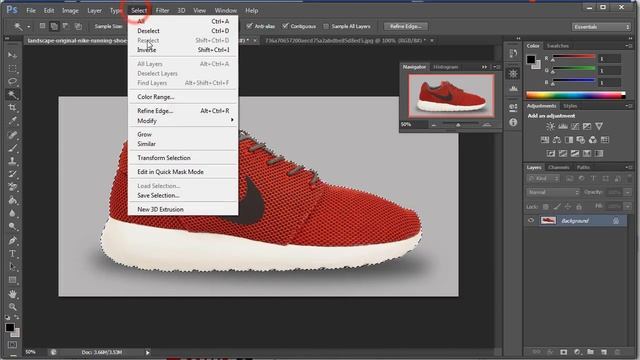Viewport: 640px width, 360px height.
Task: Toggle the Contiguous checkbox
Action: [285, 26]
